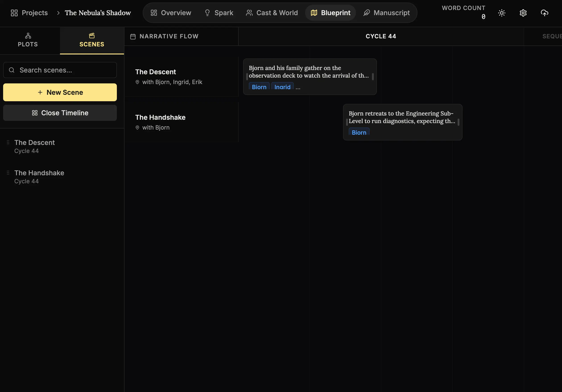Viewport: 562px width, 392px height.
Task: Select the Scenes tab
Action: click(x=92, y=40)
